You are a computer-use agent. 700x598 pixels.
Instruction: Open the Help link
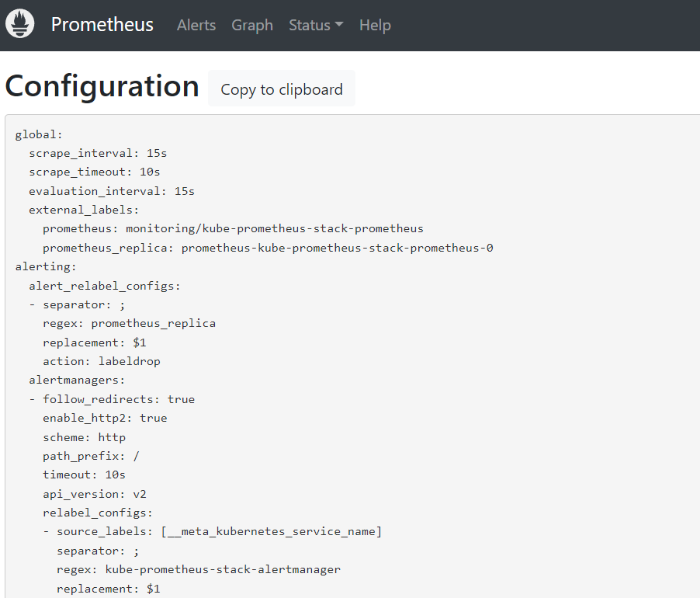click(x=375, y=25)
